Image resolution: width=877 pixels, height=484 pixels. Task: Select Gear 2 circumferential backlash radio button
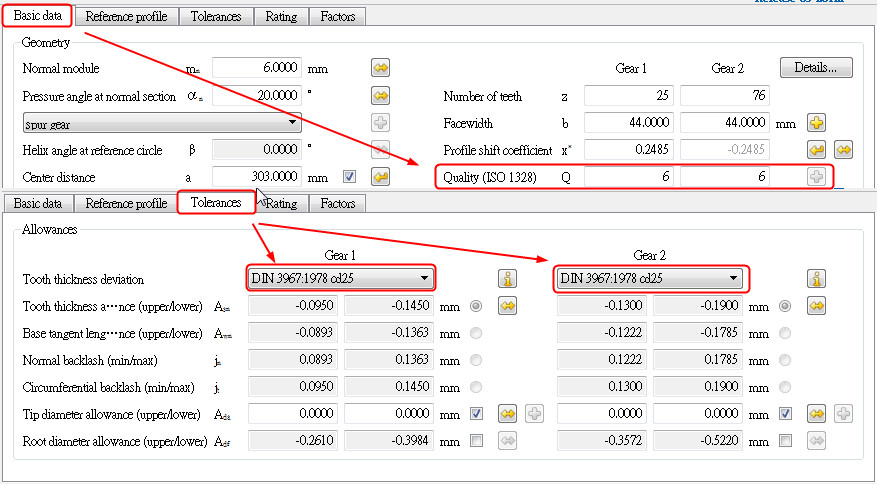[x=785, y=387]
